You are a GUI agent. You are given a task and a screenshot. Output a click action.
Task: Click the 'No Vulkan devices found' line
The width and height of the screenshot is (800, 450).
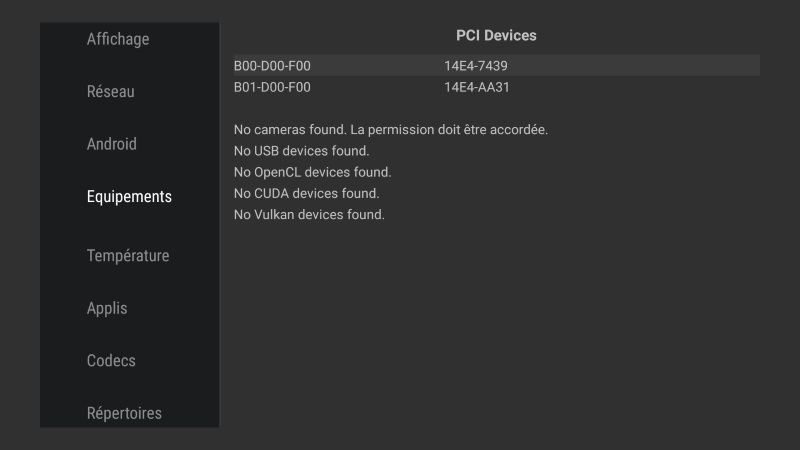pos(309,214)
